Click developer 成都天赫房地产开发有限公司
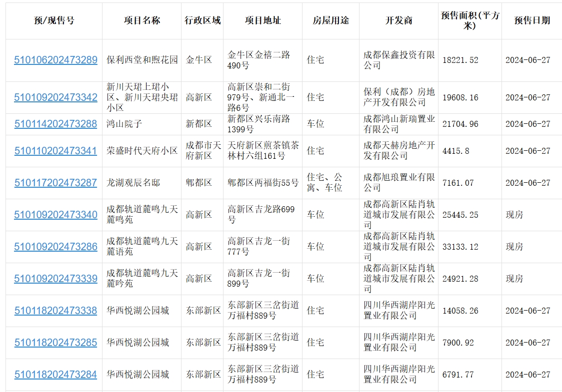The width and height of the screenshot is (562, 392). 399,151
